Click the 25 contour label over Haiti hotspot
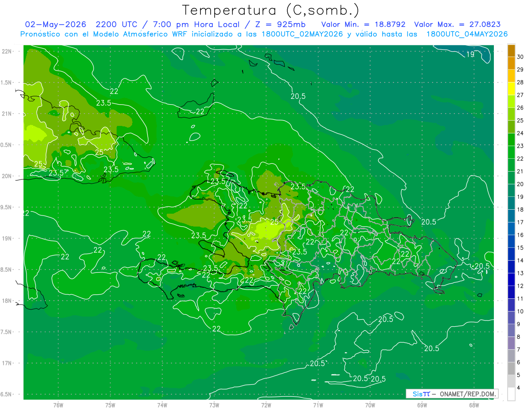532x411 pixels. click(274, 222)
